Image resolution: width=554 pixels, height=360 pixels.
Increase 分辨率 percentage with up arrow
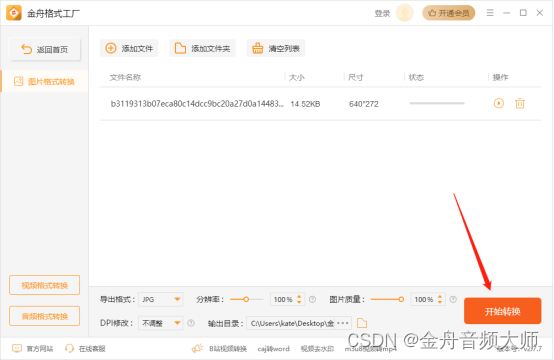[299, 297]
